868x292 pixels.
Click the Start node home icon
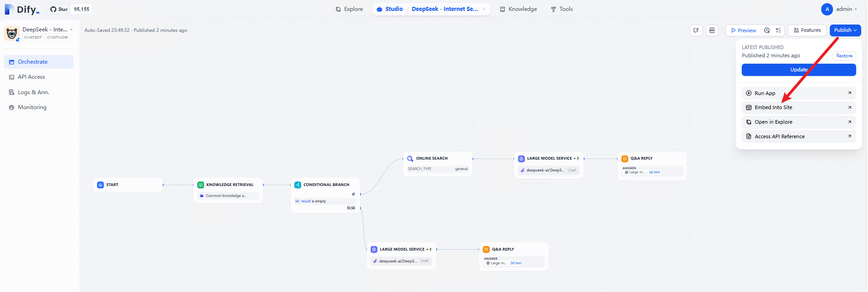pos(100,185)
